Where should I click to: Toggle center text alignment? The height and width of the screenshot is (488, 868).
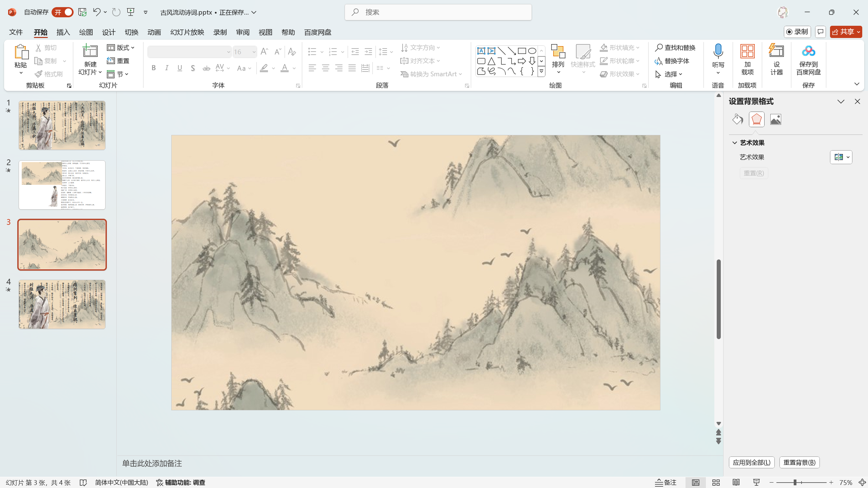[325, 68]
